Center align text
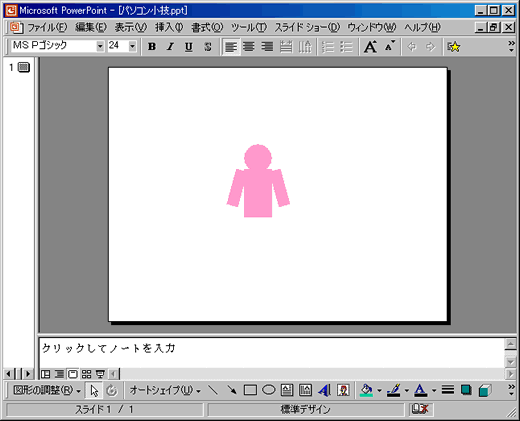 tap(249, 47)
